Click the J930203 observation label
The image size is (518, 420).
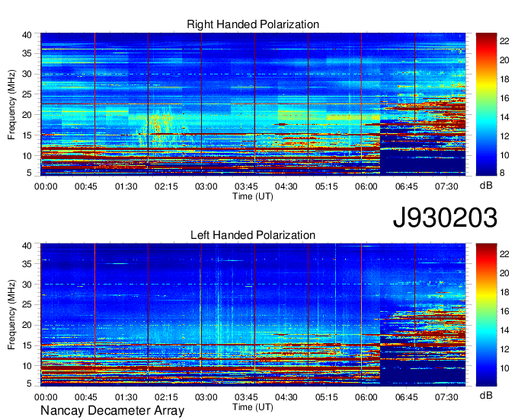[x=445, y=218]
